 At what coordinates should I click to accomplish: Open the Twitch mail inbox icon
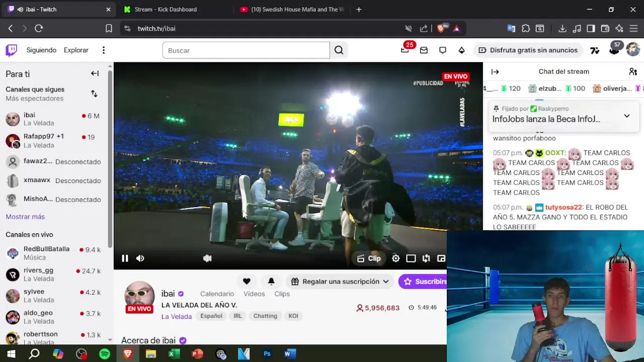tap(424, 50)
